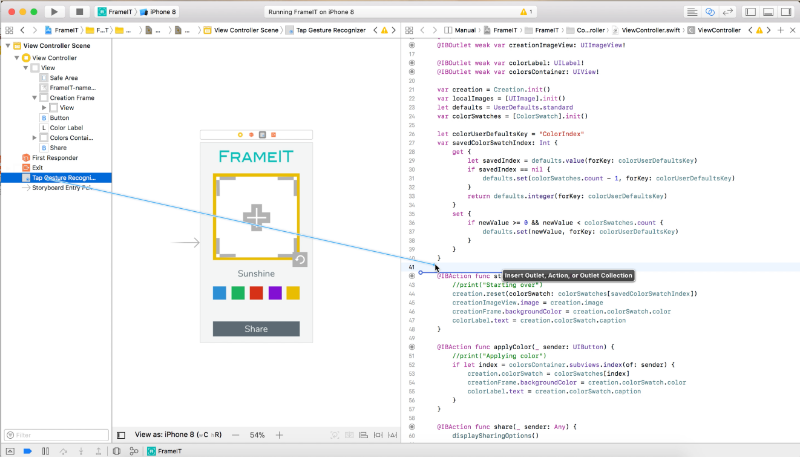The width and height of the screenshot is (800, 457).
Task: Select the Exit item in outline
Action: [x=33, y=167]
